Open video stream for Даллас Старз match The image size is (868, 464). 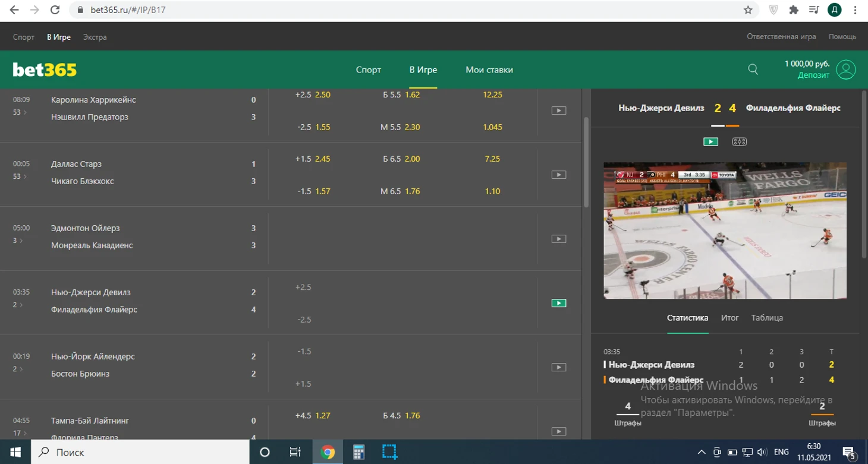pyautogui.click(x=559, y=175)
